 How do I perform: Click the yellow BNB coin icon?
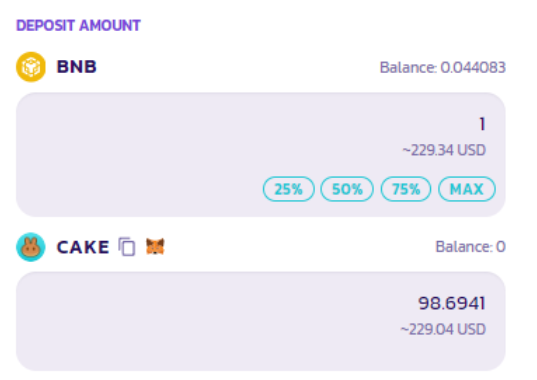(x=31, y=67)
